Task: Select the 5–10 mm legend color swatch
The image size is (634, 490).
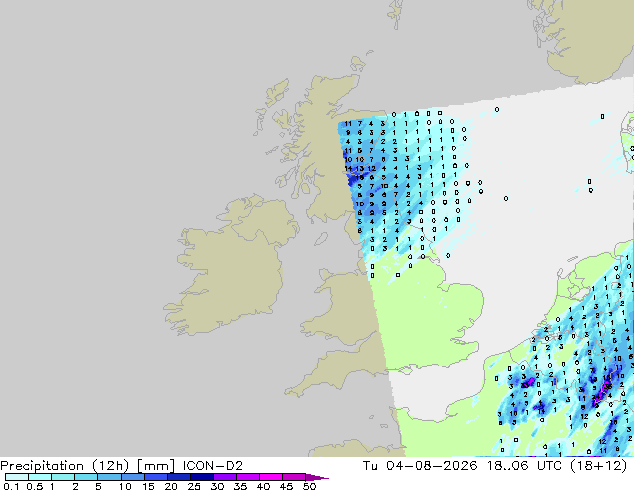Action: (x=109, y=477)
